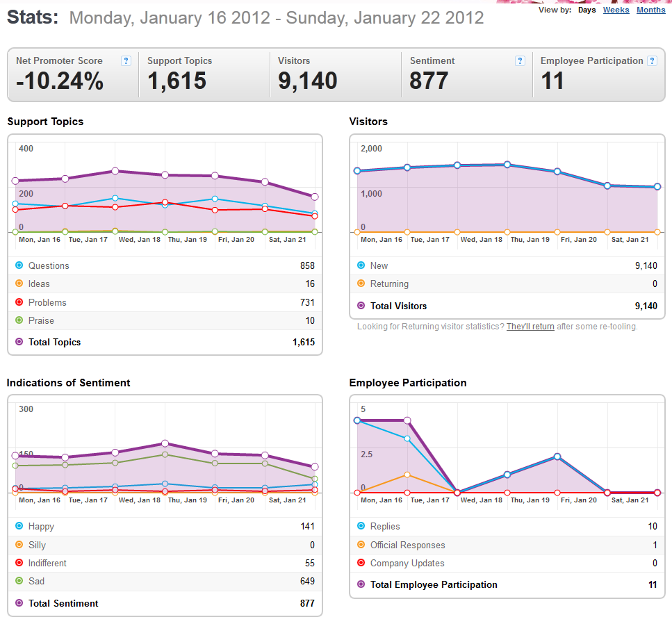Open the Employee Participation help icon
The height and width of the screenshot is (624, 672).
click(x=652, y=61)
